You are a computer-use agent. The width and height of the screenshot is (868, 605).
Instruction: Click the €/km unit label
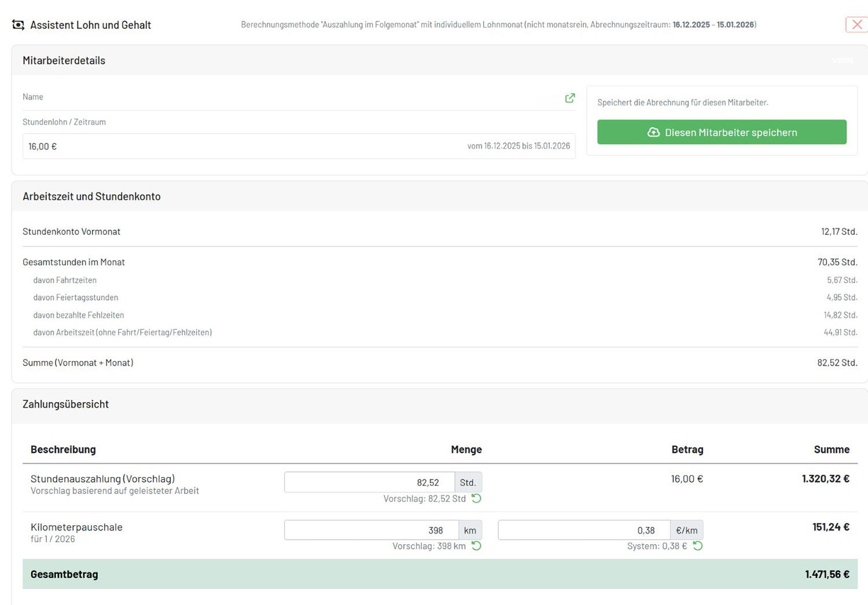(686, 530)
